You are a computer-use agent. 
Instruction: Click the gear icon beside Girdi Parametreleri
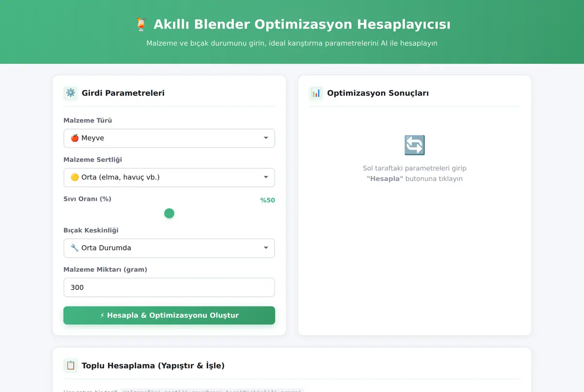point(71,93)
